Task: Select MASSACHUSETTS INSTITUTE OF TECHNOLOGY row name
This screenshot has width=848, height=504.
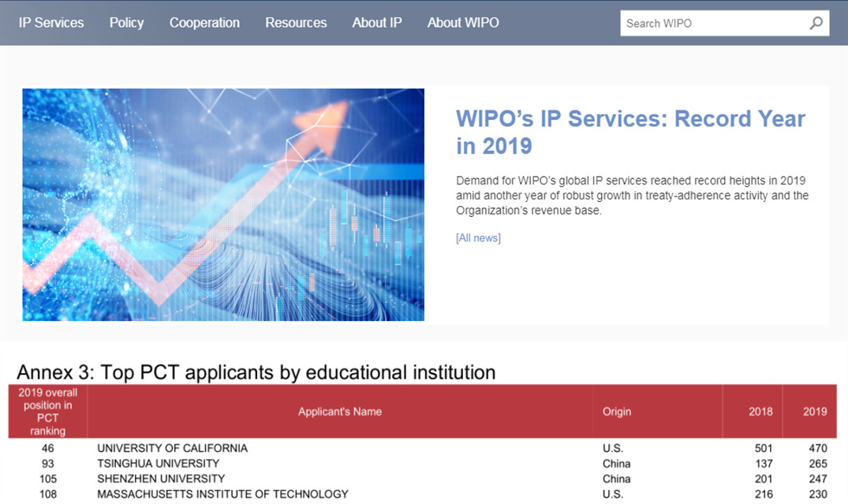Action: (222, 494)
